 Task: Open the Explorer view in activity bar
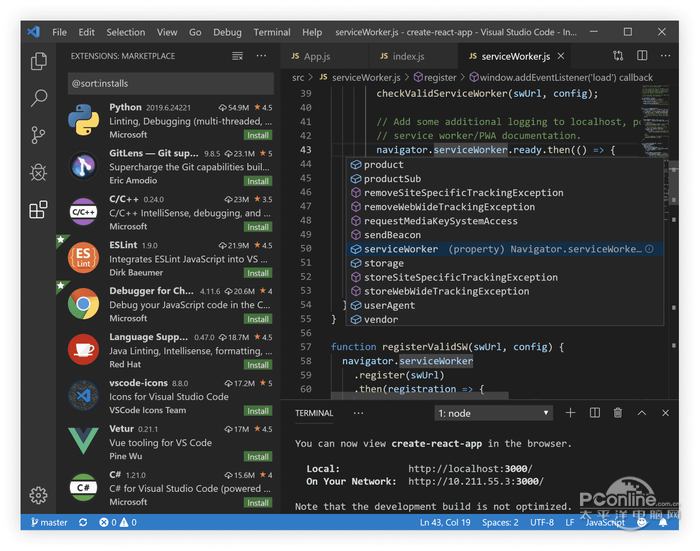click(x=39, y=62)
